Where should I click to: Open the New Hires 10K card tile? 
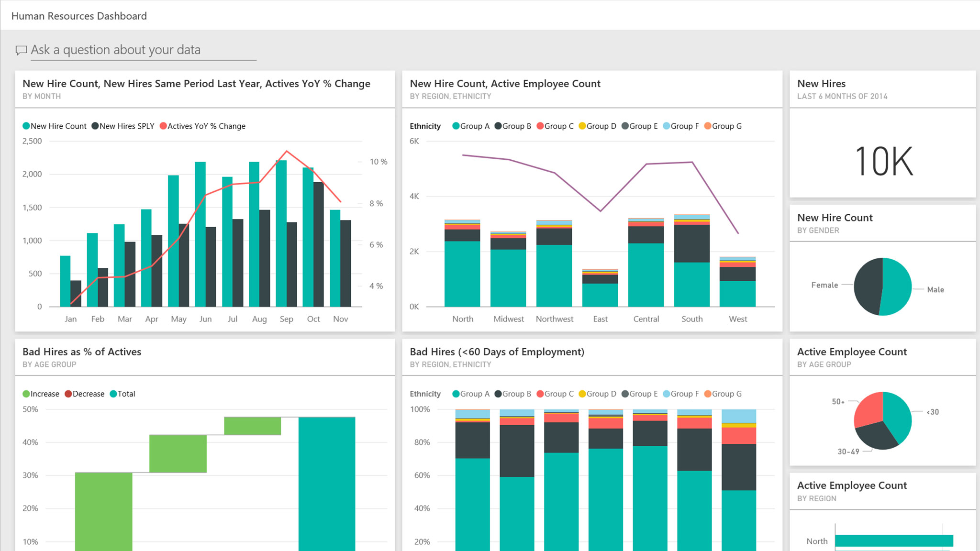point(883,162)
